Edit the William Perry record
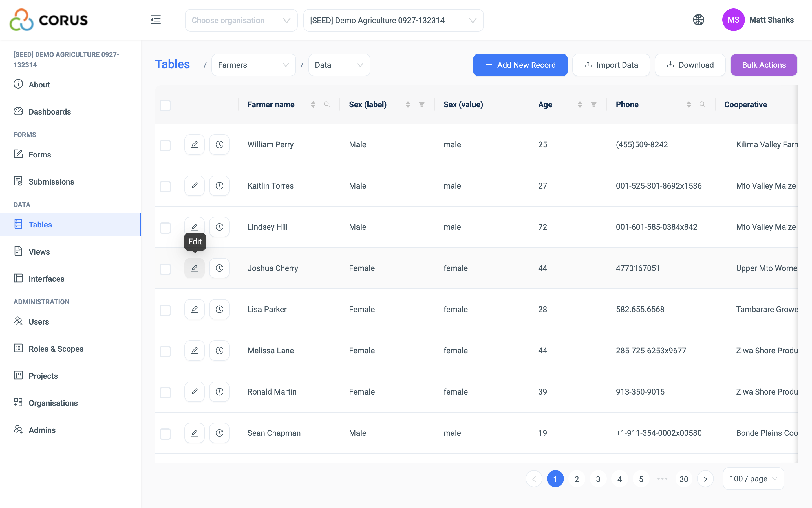 194,144
